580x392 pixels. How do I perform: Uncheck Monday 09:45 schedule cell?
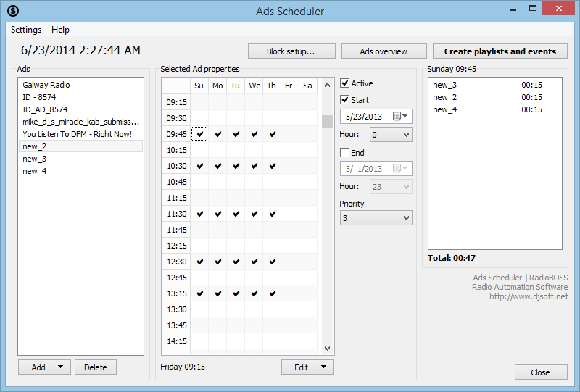(x=218, y=134)
